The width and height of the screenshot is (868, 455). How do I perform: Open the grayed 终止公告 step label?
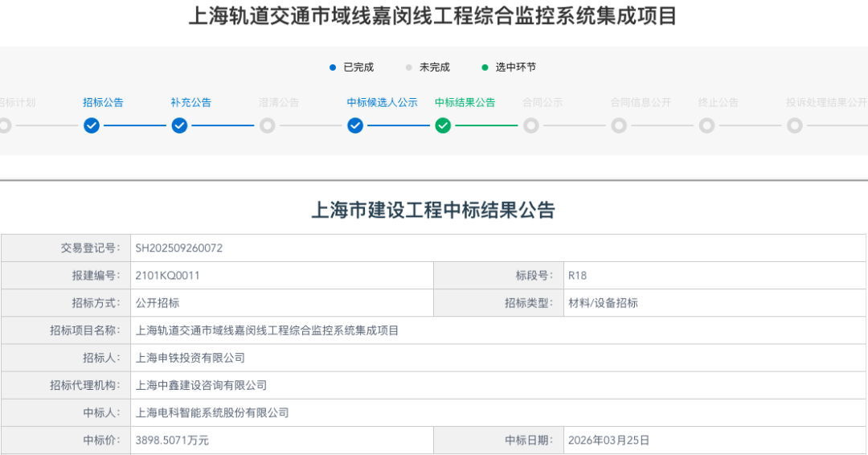[718, 102]
